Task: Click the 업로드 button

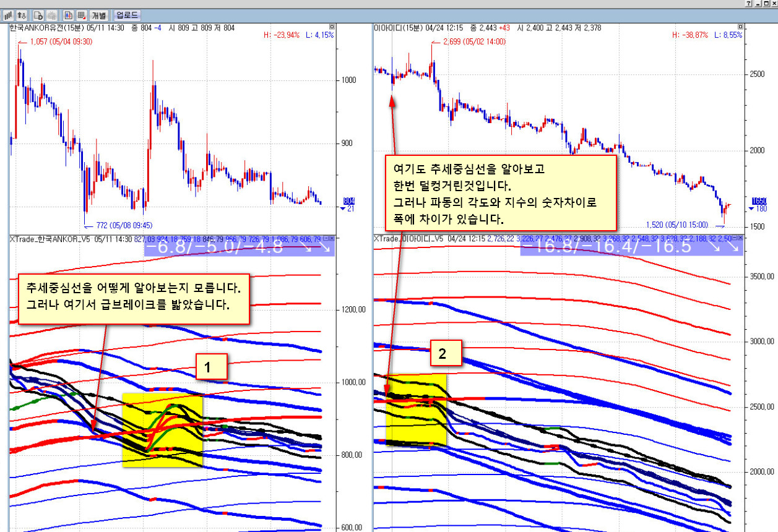Action: [x=128, y=15]
